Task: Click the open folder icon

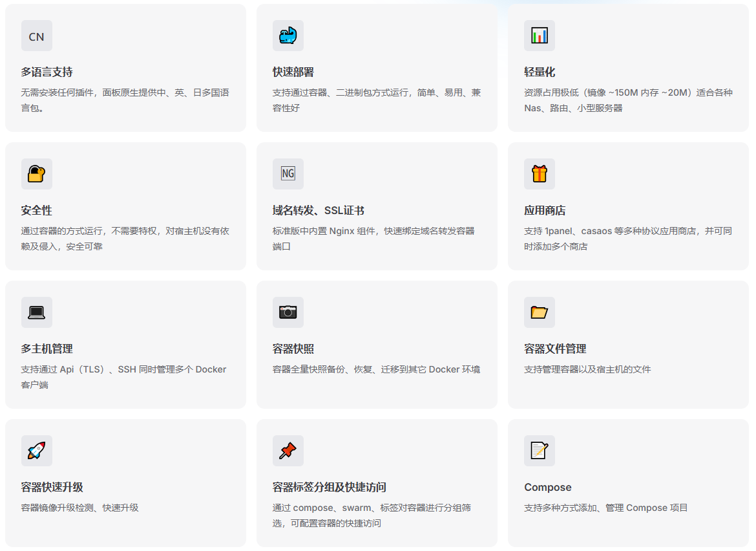Action: click(x=539, y=312)
